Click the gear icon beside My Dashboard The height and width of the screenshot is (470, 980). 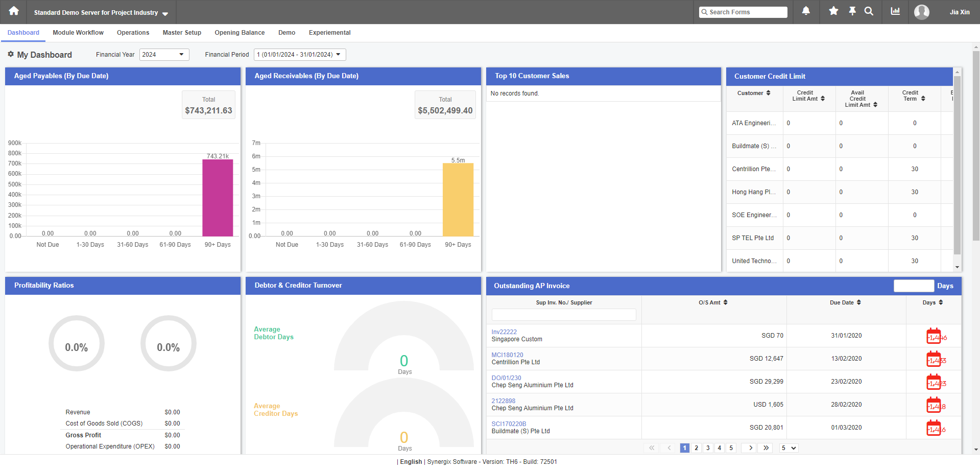coord(10,54)
